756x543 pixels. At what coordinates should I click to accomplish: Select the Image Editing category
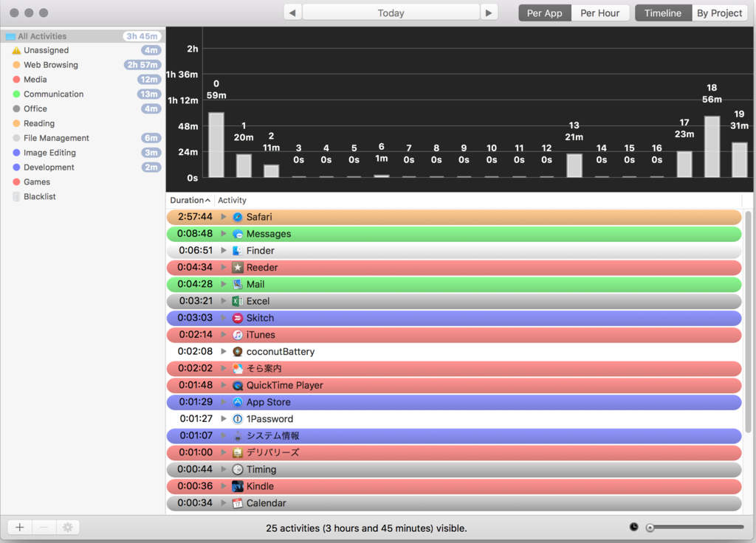coord(83,153)
